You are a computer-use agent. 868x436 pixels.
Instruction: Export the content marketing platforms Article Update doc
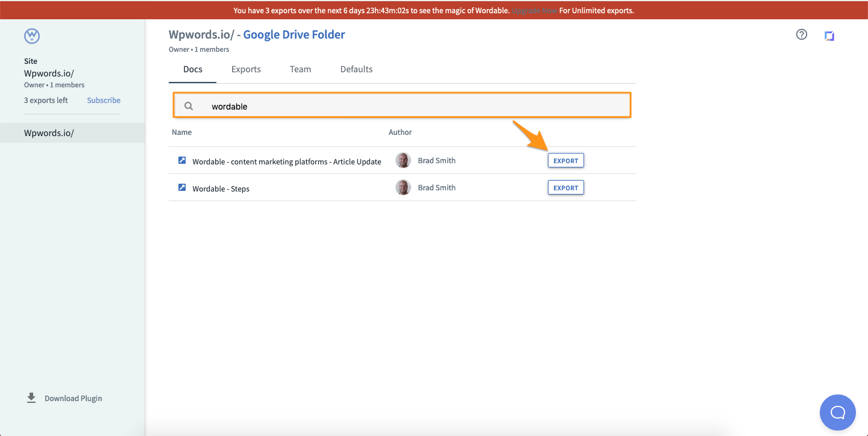tap(565, 161)
